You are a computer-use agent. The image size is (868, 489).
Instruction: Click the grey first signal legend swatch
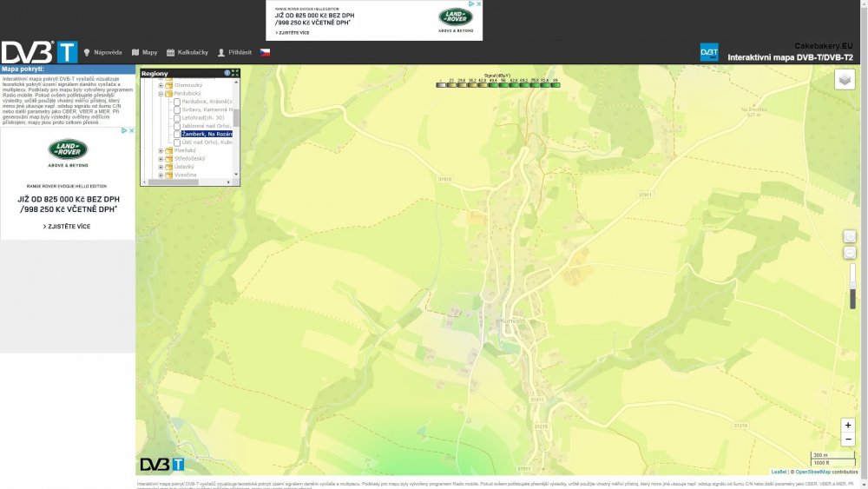point(441,85)
